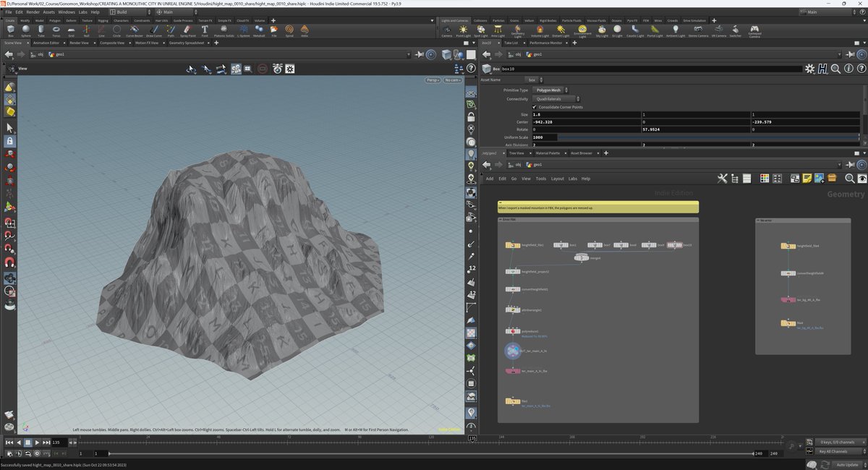This screenshot has width=868, height=470.
Task: Go back in the network editor path history
Action: (486, 165)
